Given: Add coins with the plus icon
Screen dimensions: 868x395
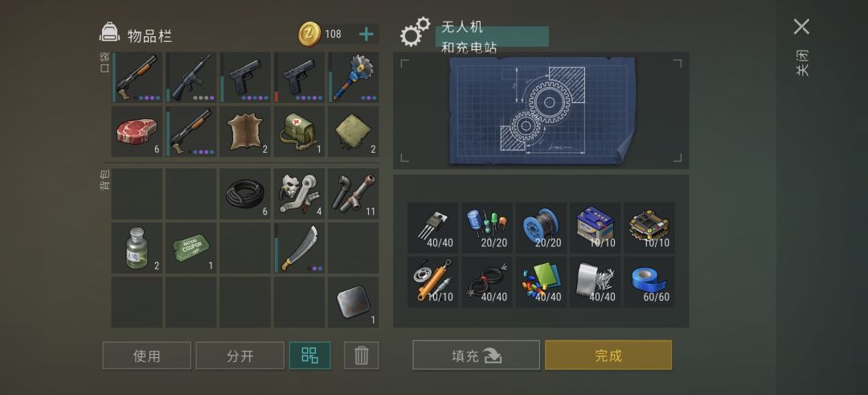Looking at the screenshot, I should pyautogui.click(x=366, y=35).
